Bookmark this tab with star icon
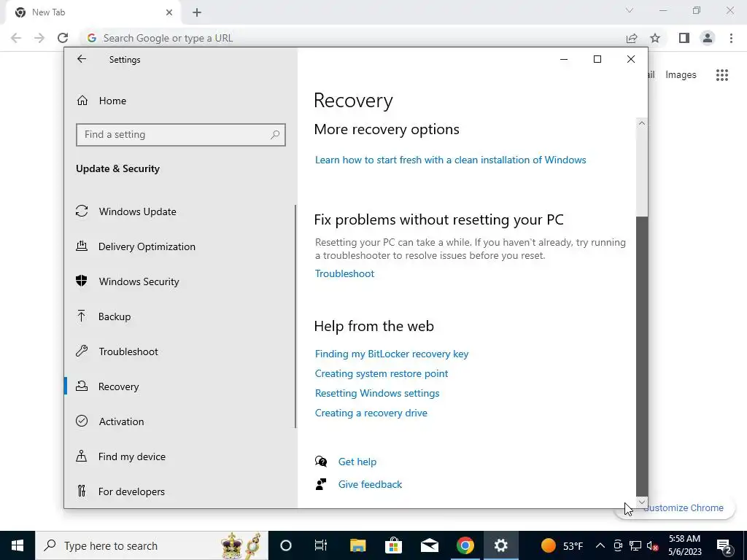This screenshot has width=747, height=560. point(655,38)
